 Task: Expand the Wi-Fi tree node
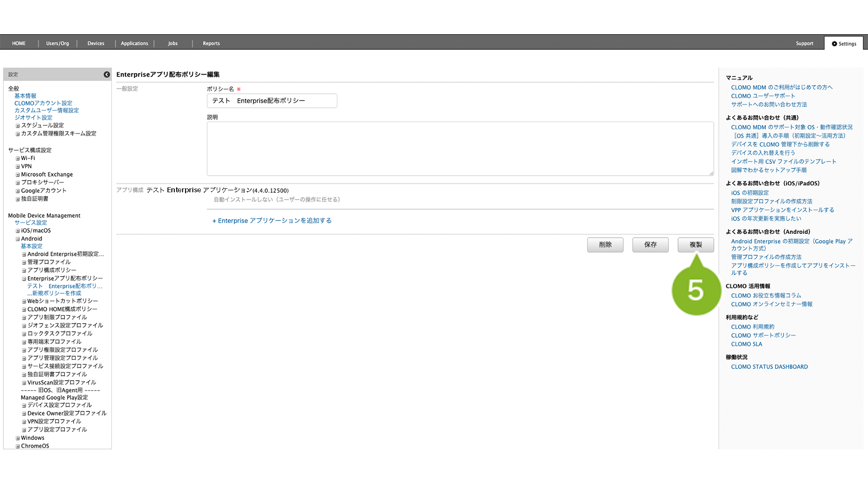point(18,159)
